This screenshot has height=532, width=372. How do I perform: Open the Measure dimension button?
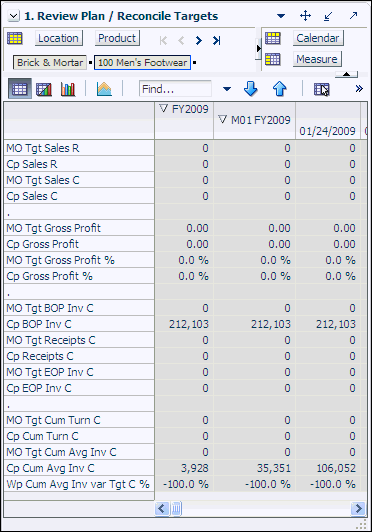click(317, 59)
